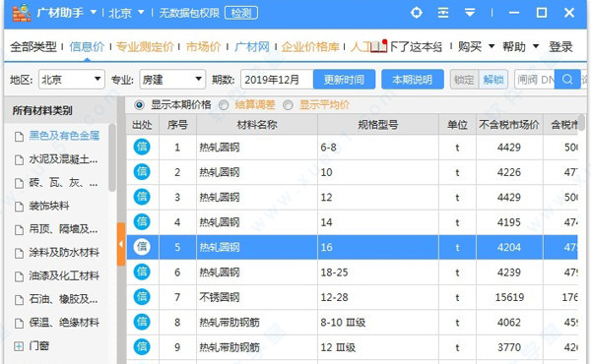Click the magnifier search button
This screenshot has height=364, width=591.
click(x=567, y=80)
